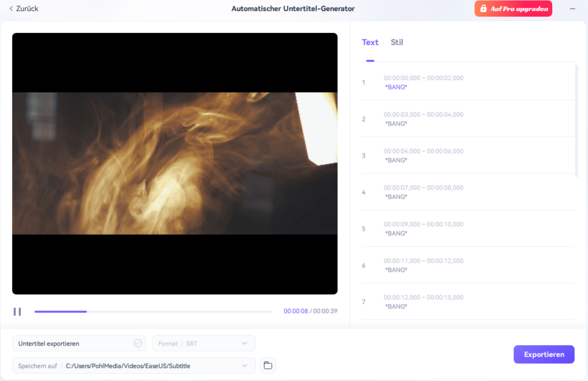Pause the video playback
This screenshot has width=588, height=381.
[x=17, y=312]
